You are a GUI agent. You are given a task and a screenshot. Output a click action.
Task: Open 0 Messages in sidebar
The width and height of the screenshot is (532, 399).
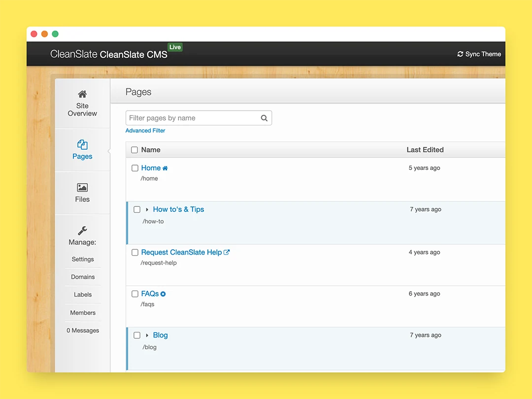[83, 331]
